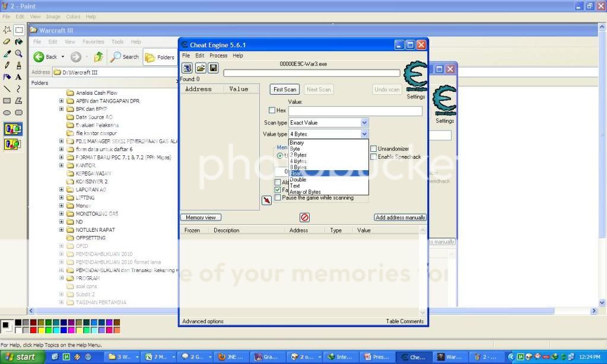Select the Text tool in Paint

19,77
